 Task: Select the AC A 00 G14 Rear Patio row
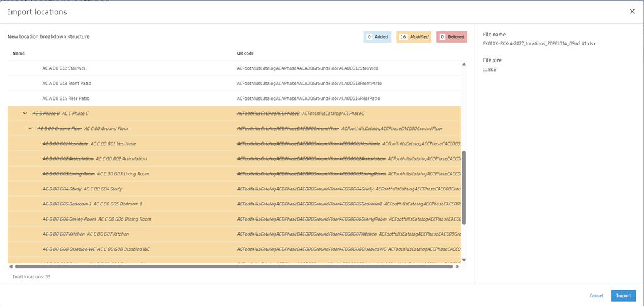point(234,99)
